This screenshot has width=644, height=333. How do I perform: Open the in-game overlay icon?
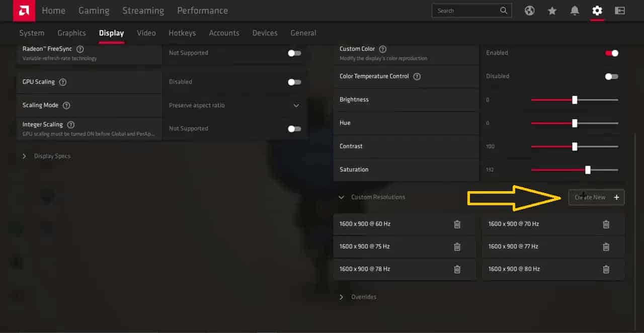pyautogui.click(x=620, y=10)
